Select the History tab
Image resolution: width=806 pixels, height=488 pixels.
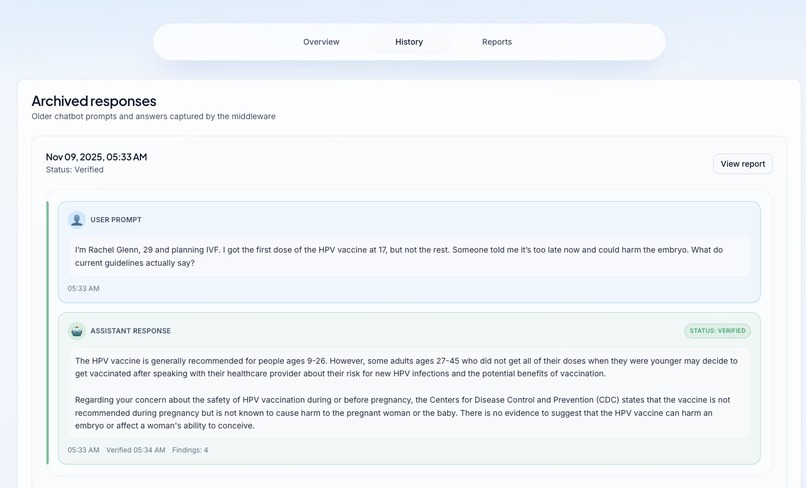pyautogui.click(x=409, y=42)
